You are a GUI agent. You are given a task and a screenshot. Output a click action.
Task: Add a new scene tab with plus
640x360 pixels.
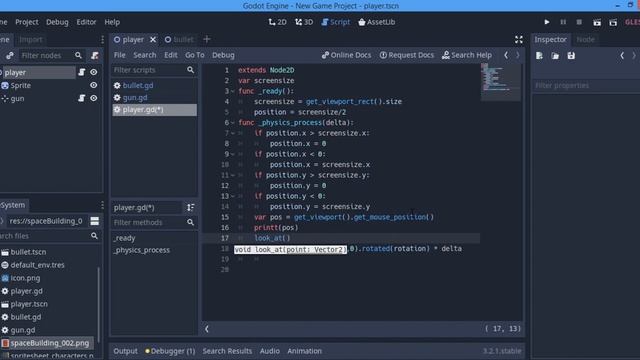tap(207, 39)
